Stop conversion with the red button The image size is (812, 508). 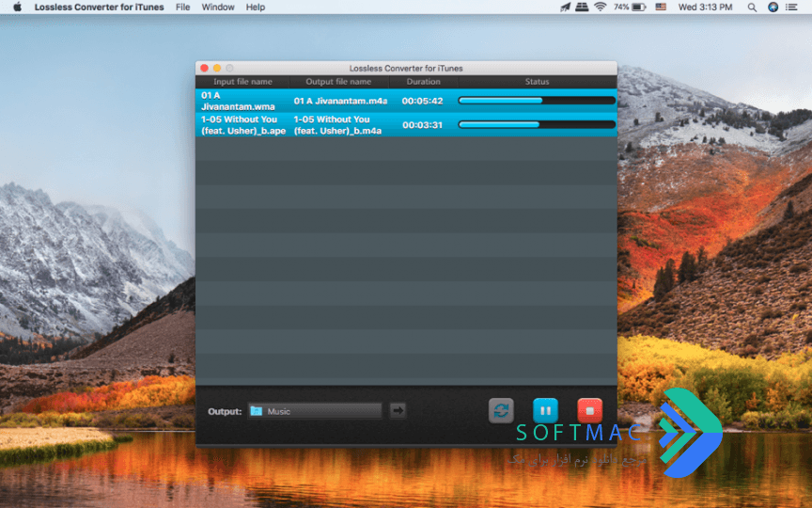click(590, 410)
